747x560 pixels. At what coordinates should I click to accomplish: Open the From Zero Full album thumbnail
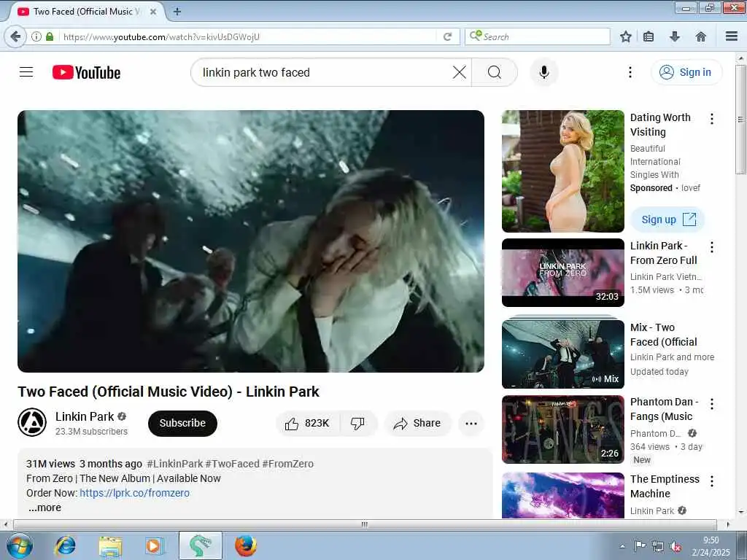562,273
